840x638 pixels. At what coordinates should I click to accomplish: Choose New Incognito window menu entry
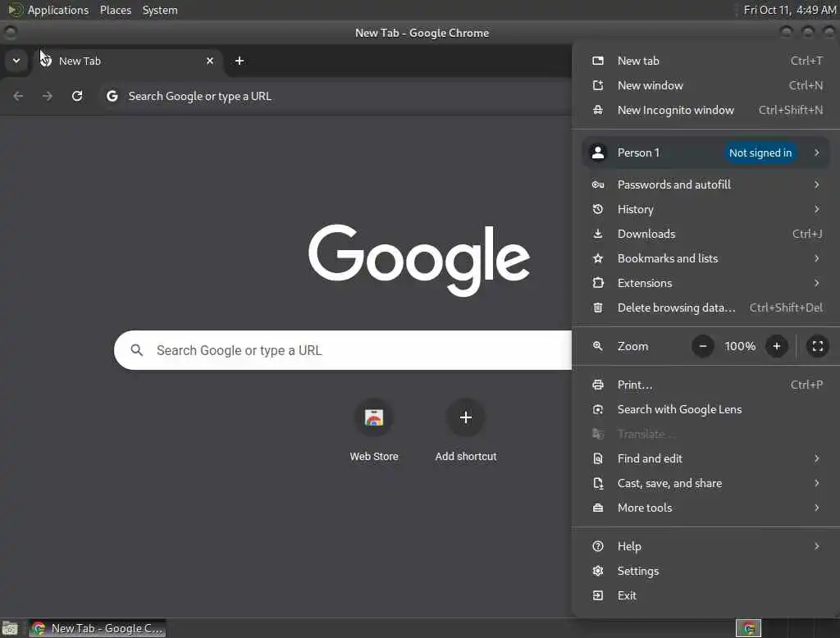tap(706, 110)
